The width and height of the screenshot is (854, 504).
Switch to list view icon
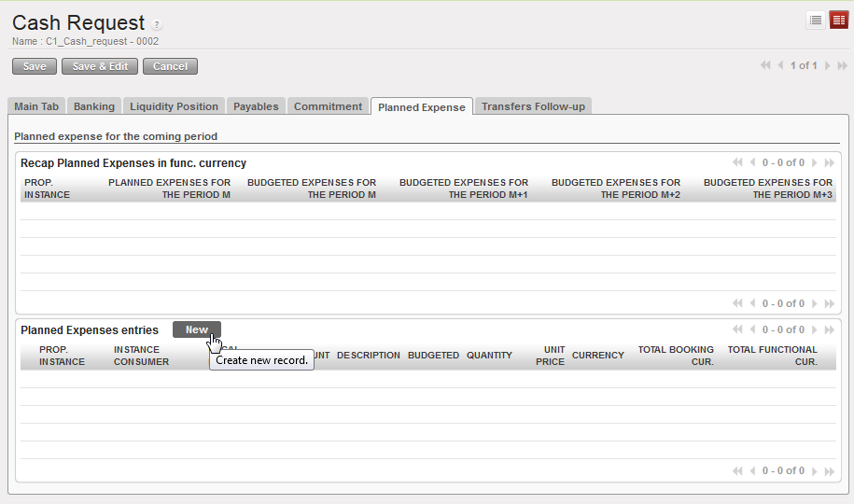point(816,21)
